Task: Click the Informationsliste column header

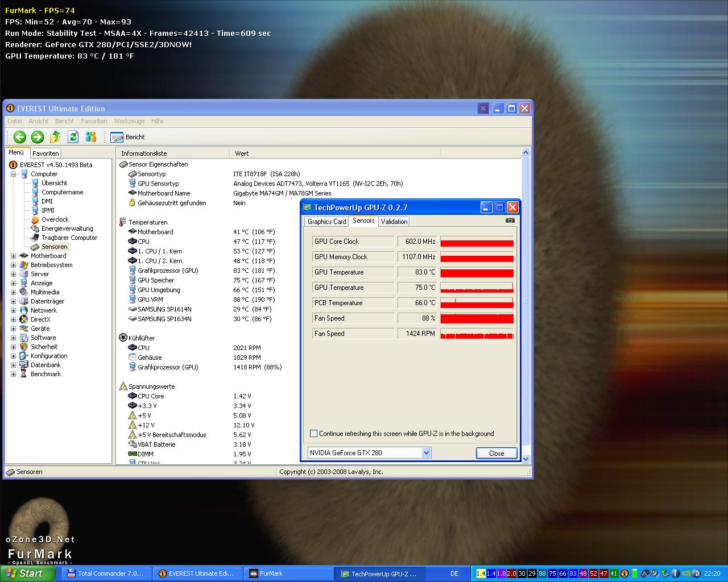Action: 173,153
